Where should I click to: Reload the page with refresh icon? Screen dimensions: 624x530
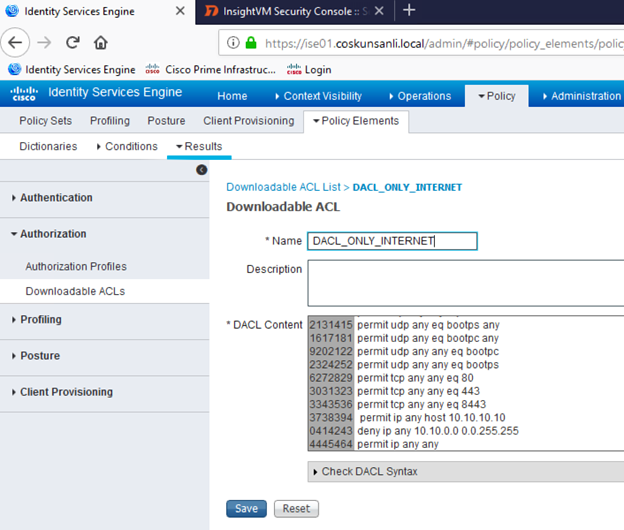coord(72,42)
